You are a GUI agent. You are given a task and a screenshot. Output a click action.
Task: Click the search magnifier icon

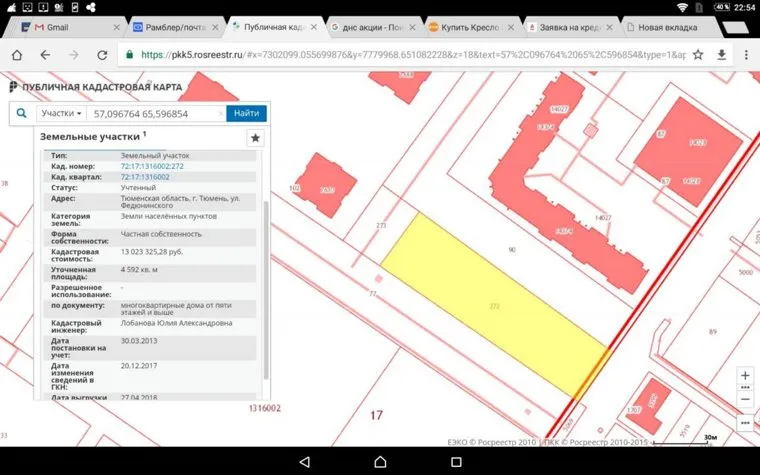(21, 113)
